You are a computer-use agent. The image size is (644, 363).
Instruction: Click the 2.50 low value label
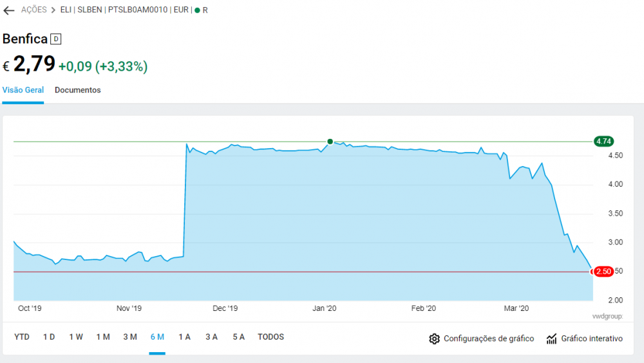[x=603, y=272]
